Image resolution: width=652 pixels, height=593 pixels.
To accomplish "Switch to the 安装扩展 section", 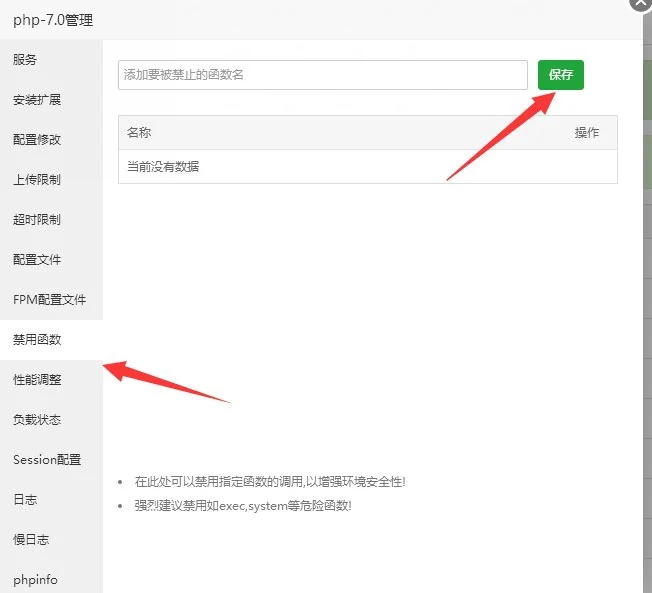I will pyautogui.click(x=37, y=100).
